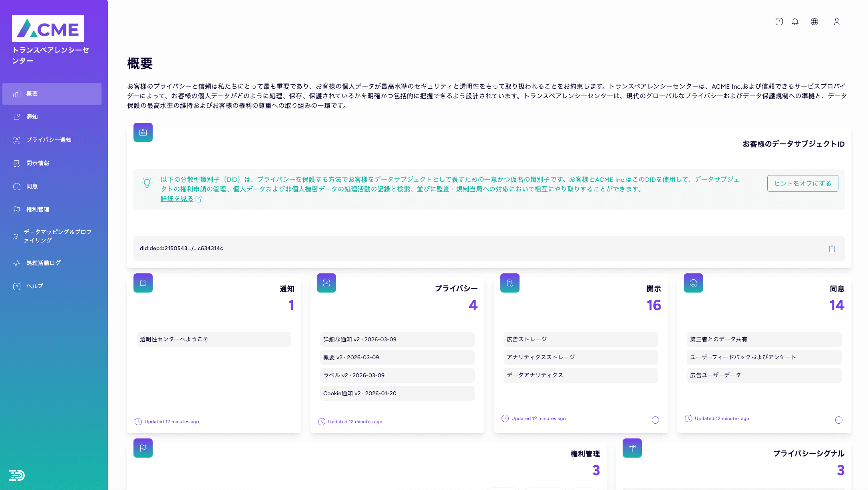Image resolution: width=868 pixels, height=490 pixels.
Task: Go to 処理活動ログ in the sidebar
Action: 43,263
